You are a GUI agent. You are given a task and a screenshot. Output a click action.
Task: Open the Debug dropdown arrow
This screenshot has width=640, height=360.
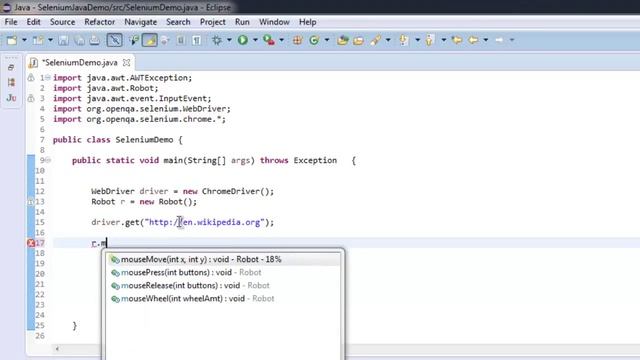pos(229,40)
